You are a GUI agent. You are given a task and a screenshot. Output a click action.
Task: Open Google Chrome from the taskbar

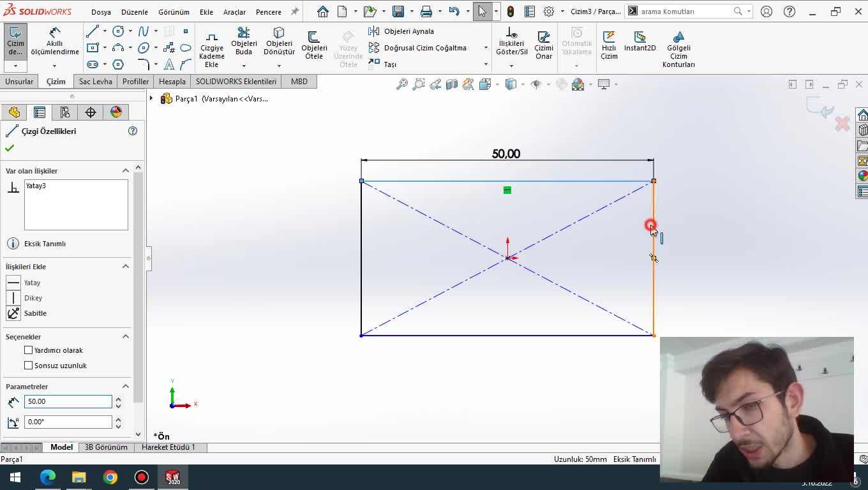tap(110, 477)
